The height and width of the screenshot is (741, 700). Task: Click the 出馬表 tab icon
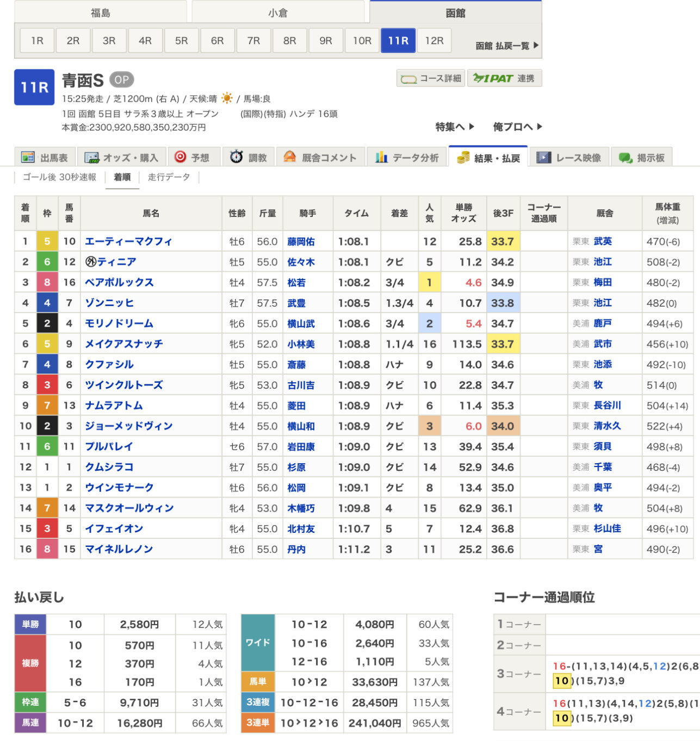(28, 158)
